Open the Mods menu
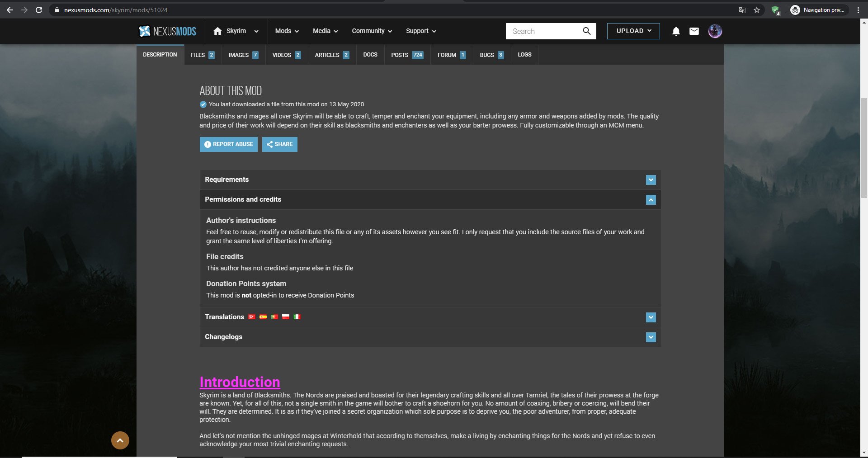This screenshot has width=868, height=458. pos(287,31)
